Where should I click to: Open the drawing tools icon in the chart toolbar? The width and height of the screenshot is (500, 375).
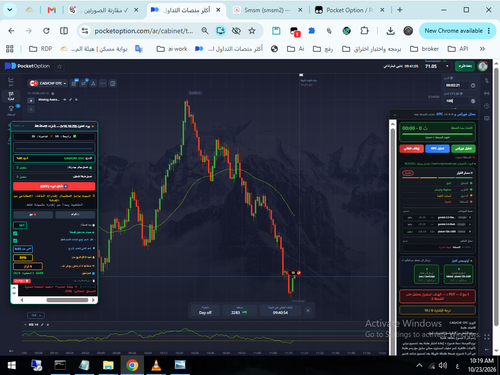click(x=93, y=83)
